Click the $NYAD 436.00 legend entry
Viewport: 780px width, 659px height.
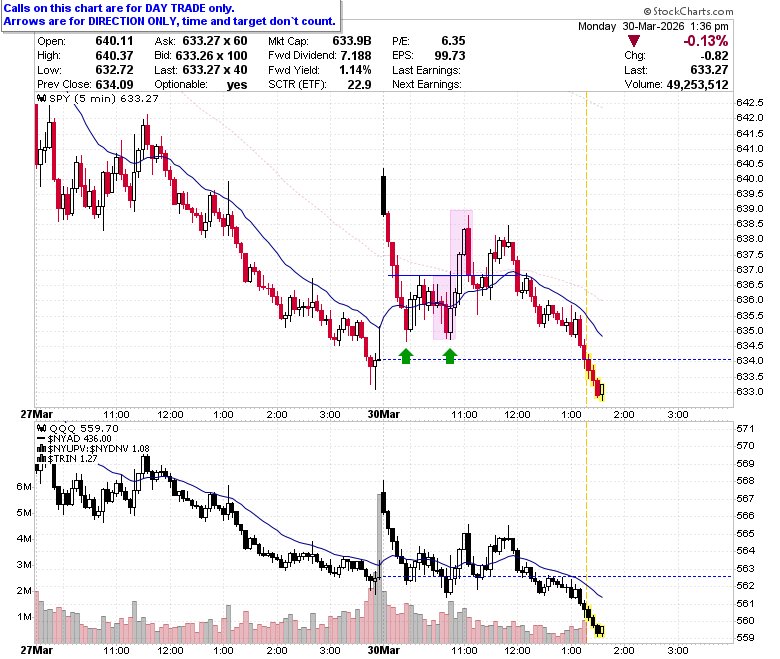75,439
